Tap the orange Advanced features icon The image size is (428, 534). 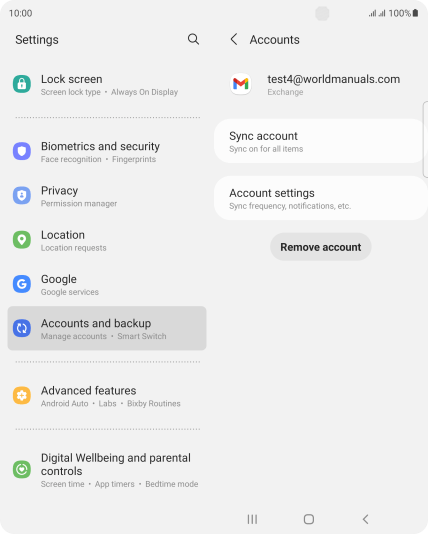tap(22, 395)
